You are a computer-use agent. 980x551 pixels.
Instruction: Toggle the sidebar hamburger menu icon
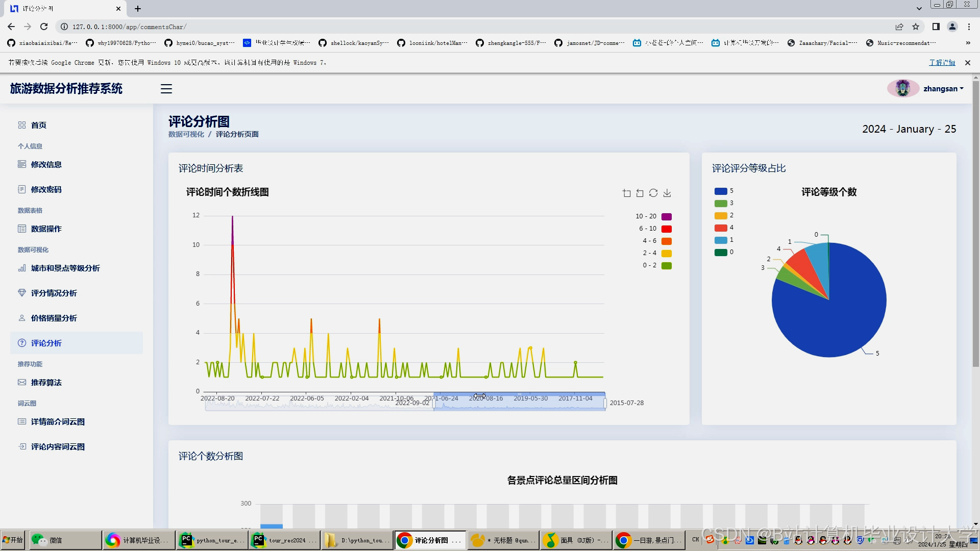[x=166, y=89]
